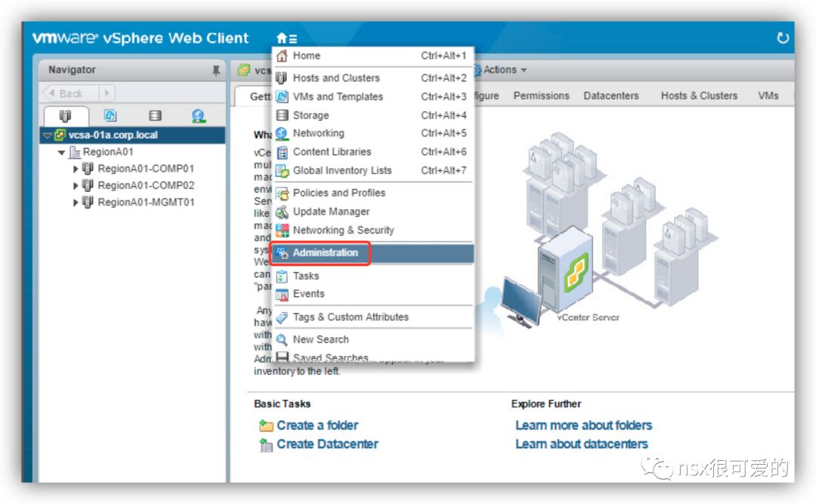Expand the RegionA01-MGMT01 cluster
The image size is (816, 504).
(76, 203)
